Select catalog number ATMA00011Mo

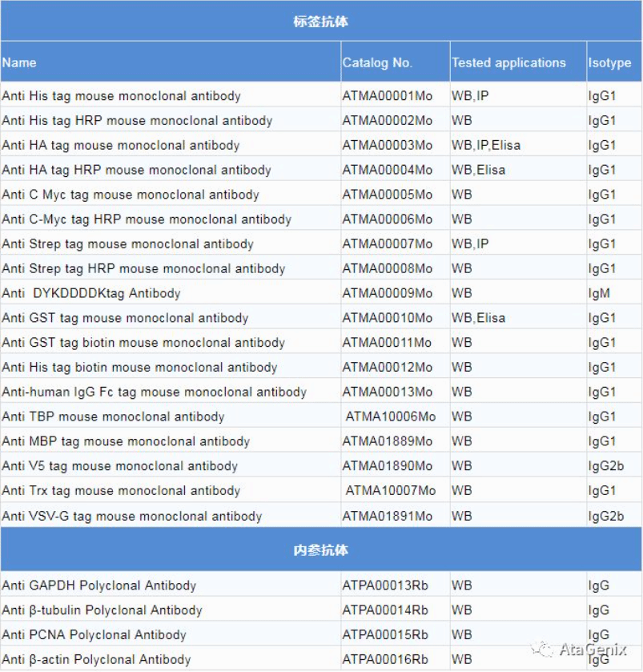pos(387,343)
